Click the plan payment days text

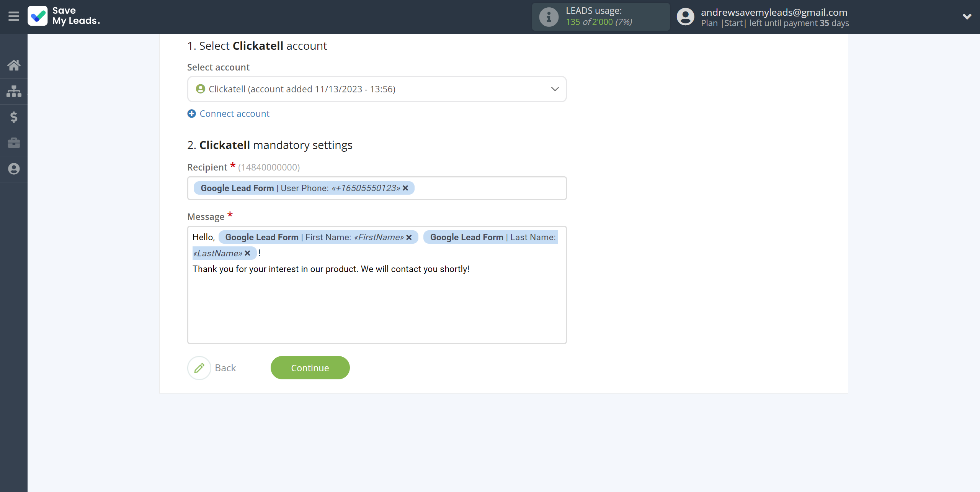pos(775,23)
